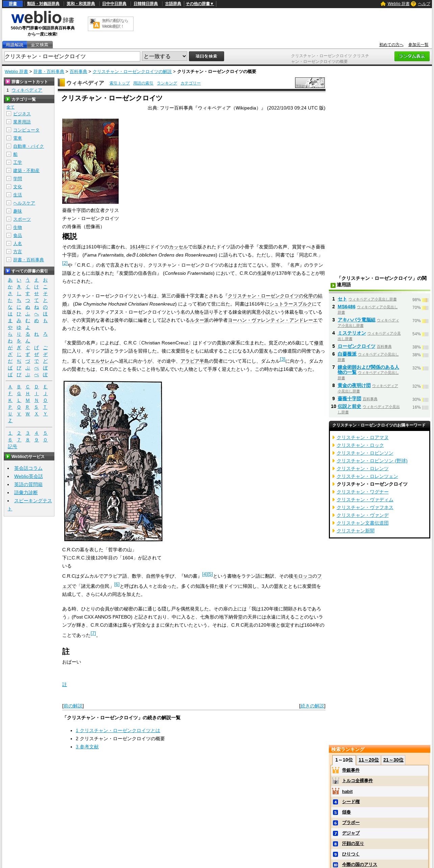This screenshot has height=868, width=434.
Task: Open the ウィキペディア shortcut link in sidebar
Action: click(27, 90)
